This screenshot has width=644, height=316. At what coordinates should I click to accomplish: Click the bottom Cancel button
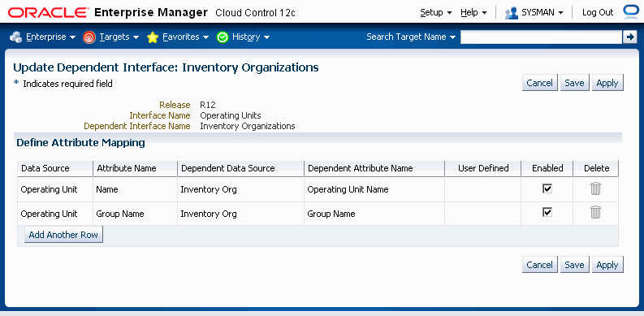tap(540, 265)
